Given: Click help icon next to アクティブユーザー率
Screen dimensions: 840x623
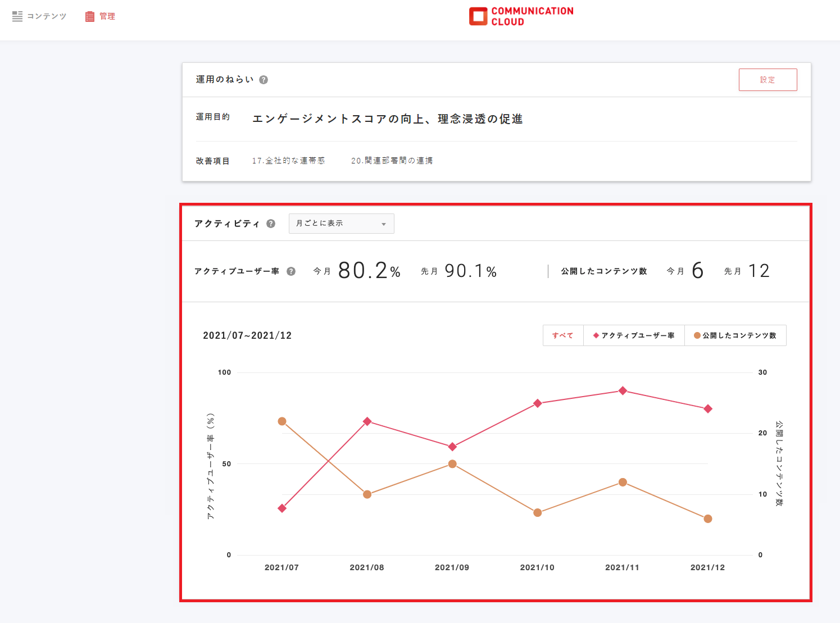Looking at the screenshot, I should 291,271.
